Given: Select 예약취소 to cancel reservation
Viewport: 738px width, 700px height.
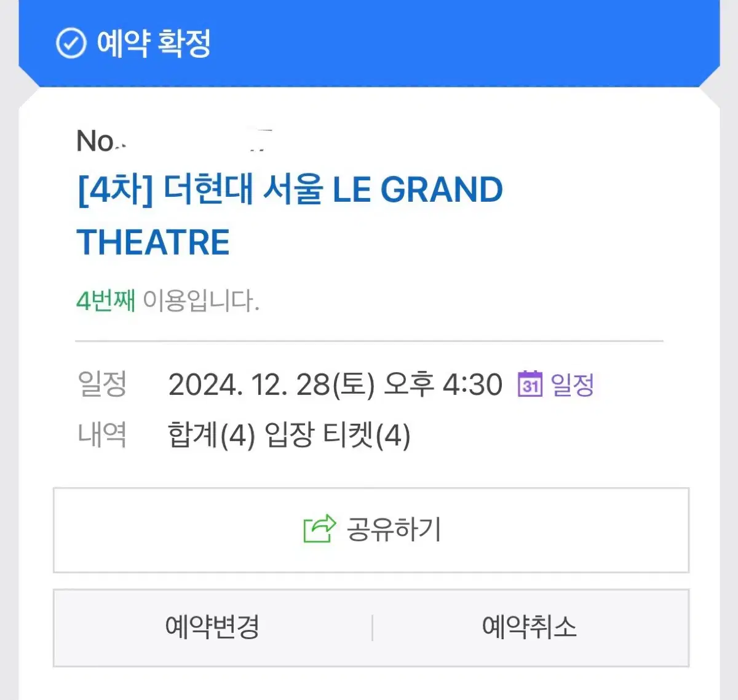Looking at the screenshot, I should pos(530,627).
